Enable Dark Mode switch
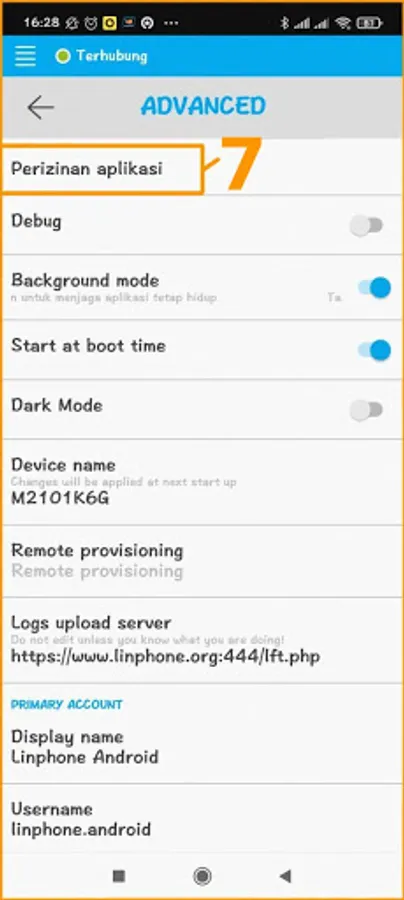 (367, 410)
